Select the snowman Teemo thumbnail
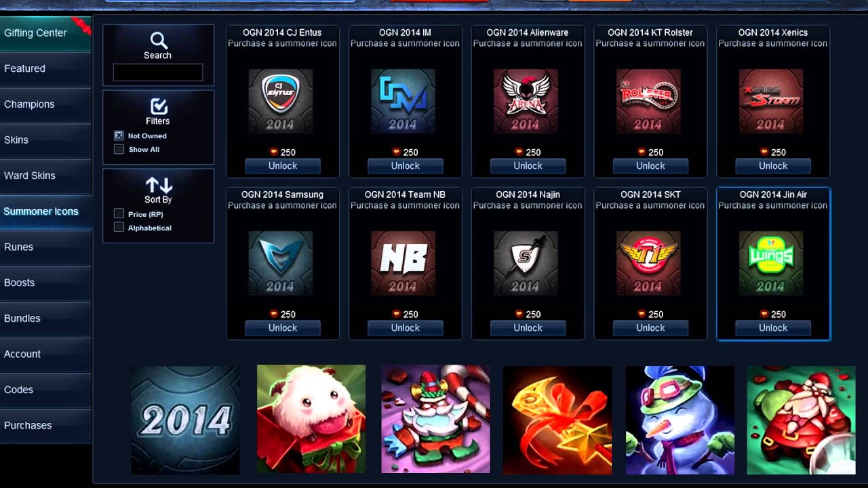 (680, 420)
